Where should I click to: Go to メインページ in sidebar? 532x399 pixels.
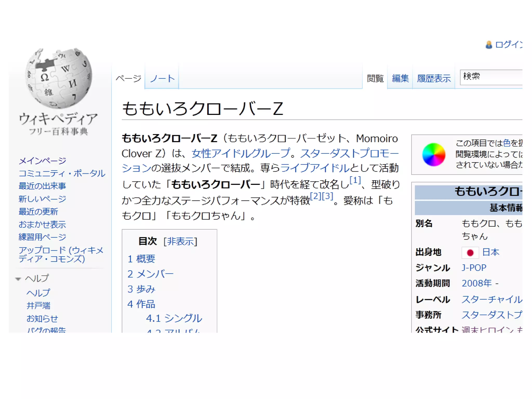coord(42,161)
